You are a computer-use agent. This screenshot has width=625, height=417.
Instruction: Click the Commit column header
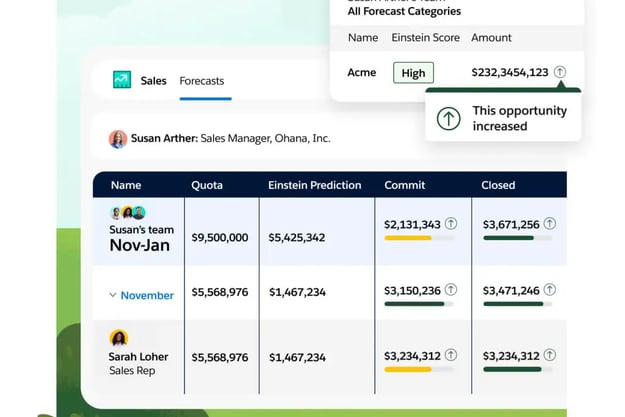tap(405, 185)
